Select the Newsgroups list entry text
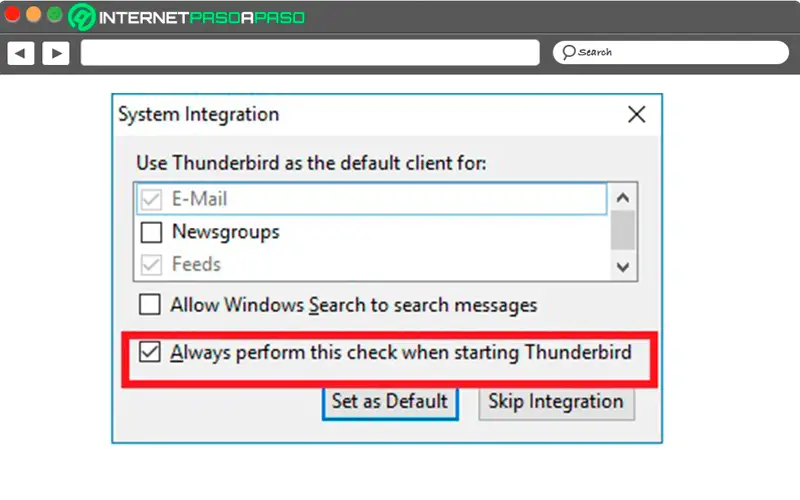 [226, 232]
